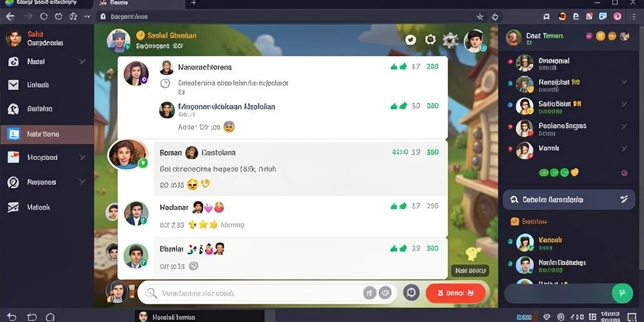The height and width of the screenshot is (322, 644).
Task: Click the profile avatar atop left sidebar
Action: tap(14, 38)
